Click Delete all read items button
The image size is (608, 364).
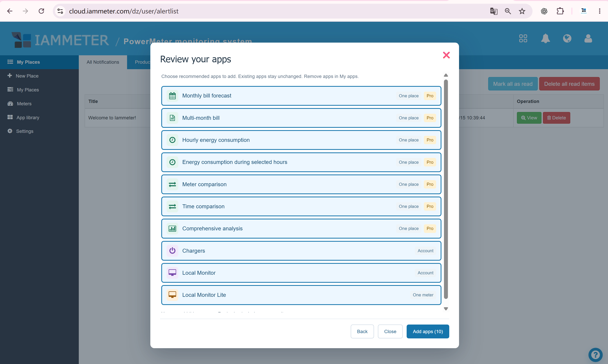tap(569, 84)
